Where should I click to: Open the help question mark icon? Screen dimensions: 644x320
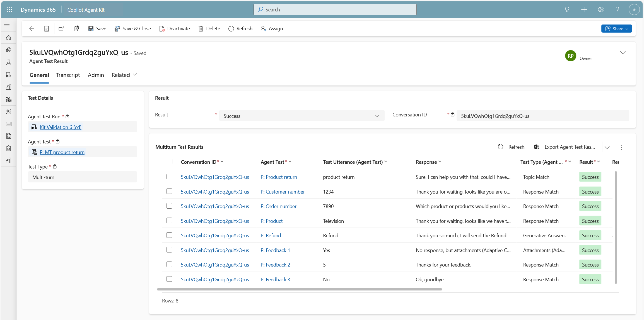(617, 9)
